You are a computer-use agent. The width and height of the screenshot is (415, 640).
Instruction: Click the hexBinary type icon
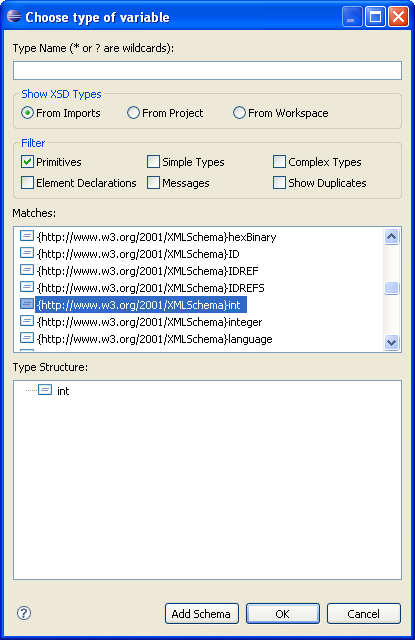[x=27, y=236]
